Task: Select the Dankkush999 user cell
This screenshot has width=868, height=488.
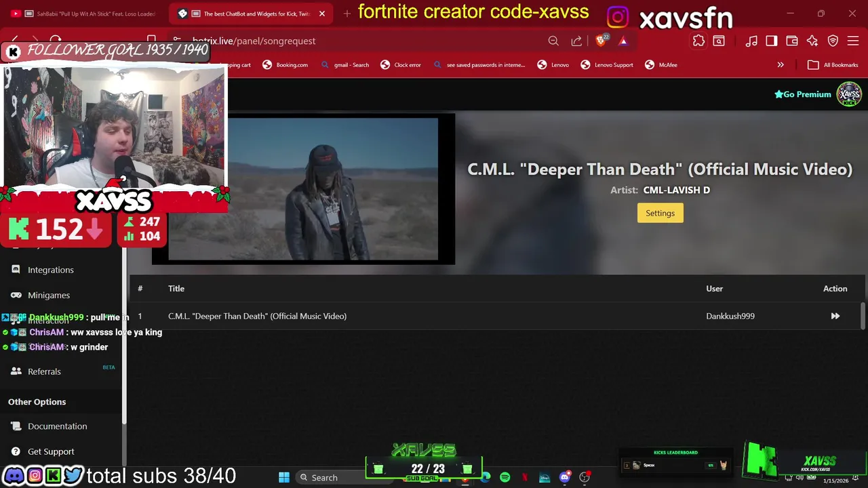Action: click(x=730, y=316)
